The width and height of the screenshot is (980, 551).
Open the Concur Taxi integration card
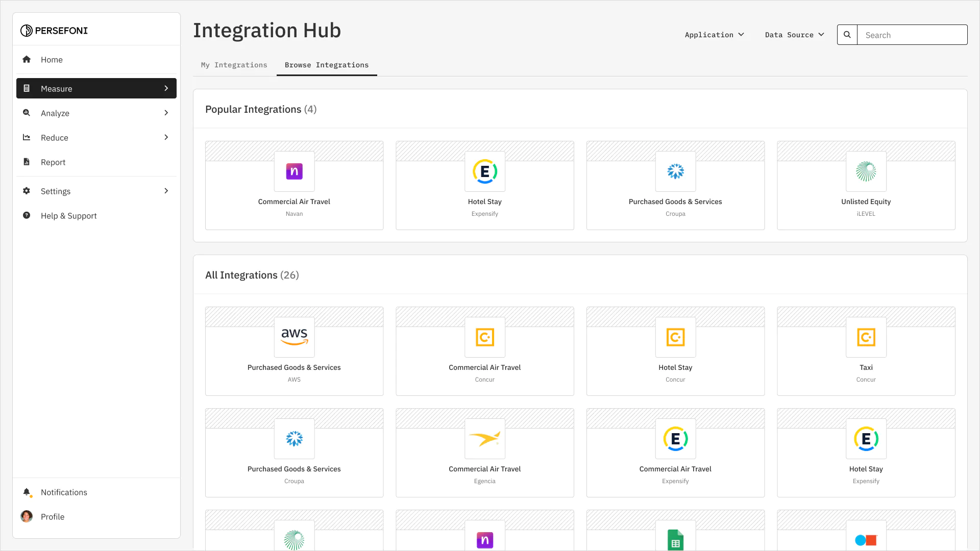[x=866, y=350]
